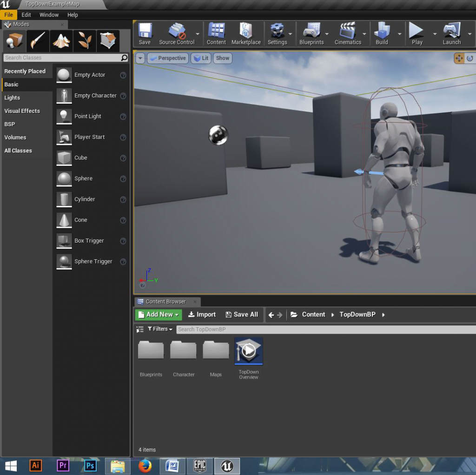Click the search magnifier in Search Classes

click(x=124, y=58)
